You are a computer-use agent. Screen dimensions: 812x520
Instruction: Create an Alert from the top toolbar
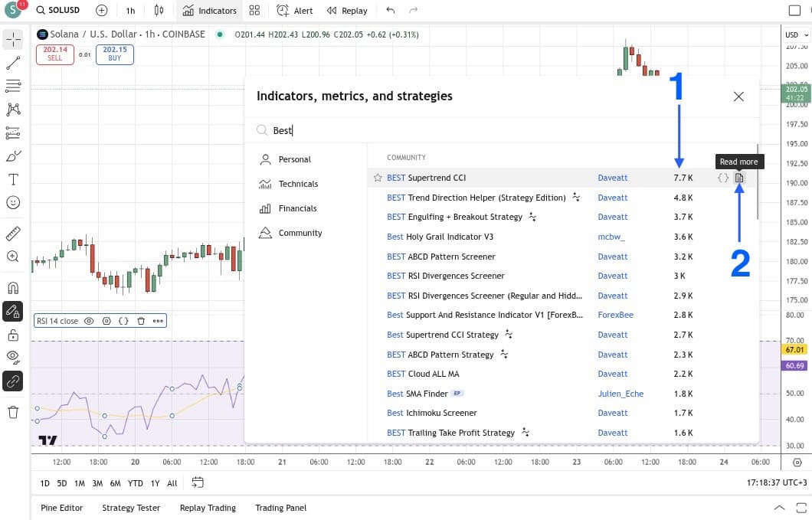coord(295,11)
